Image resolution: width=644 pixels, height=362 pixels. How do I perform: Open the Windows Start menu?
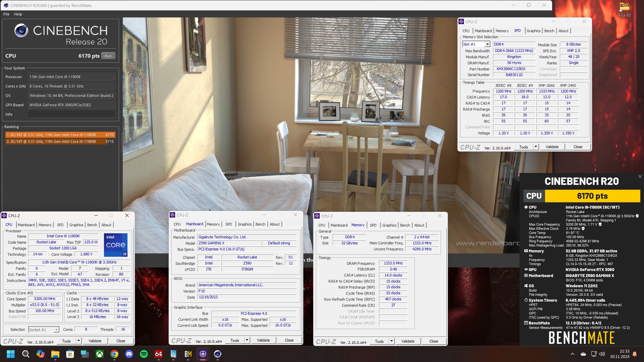tap(11, 354)
